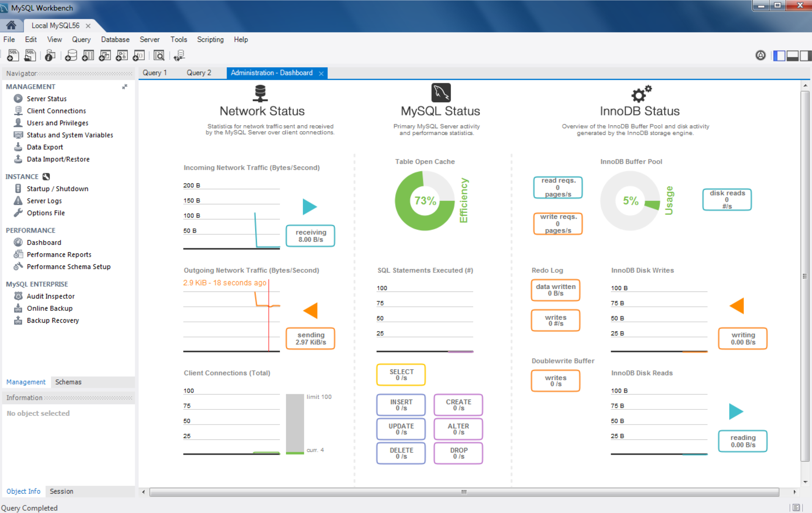This screenshot has width=812, height=513.
Task: Click the create new function icon
Action: (139, 55)
